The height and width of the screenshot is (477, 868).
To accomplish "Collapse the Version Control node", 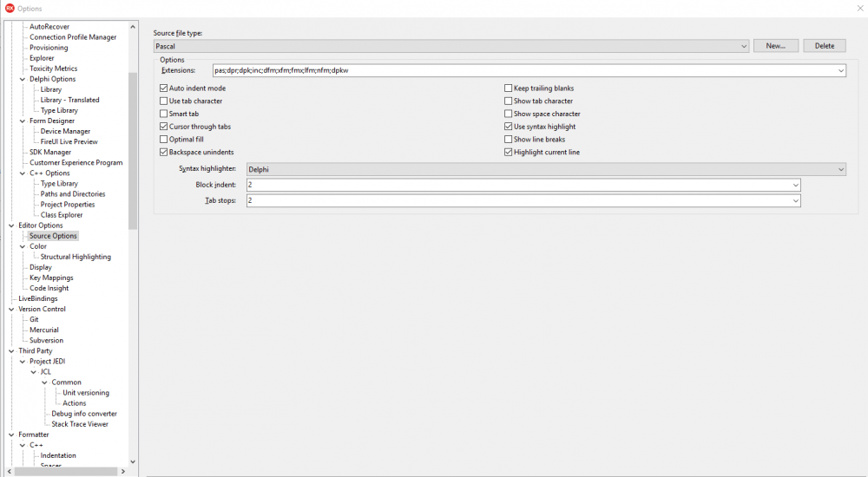I will point(11,310).
